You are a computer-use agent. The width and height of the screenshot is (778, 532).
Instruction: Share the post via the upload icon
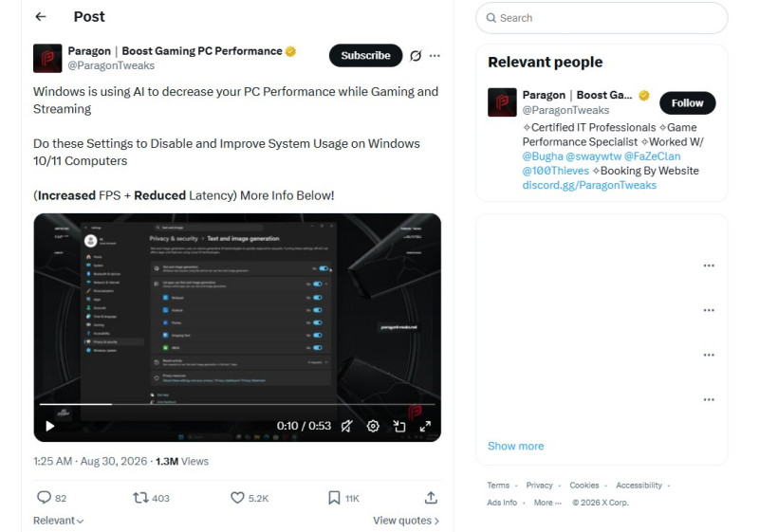[431, 497]
